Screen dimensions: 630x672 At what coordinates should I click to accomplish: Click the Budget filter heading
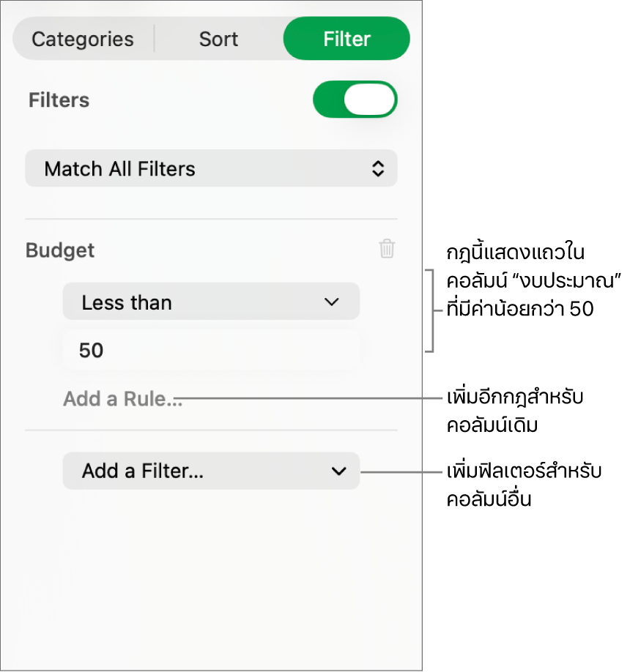(60, 250)
